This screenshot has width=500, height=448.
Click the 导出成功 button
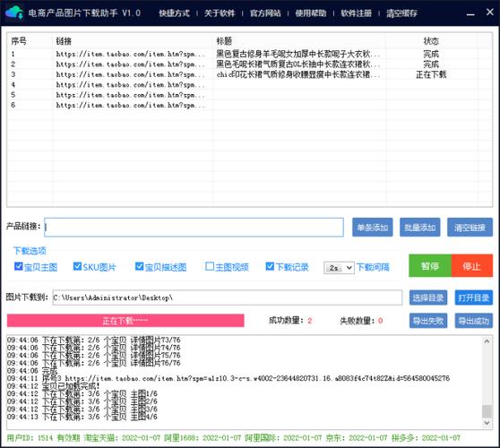pos(474,321)
